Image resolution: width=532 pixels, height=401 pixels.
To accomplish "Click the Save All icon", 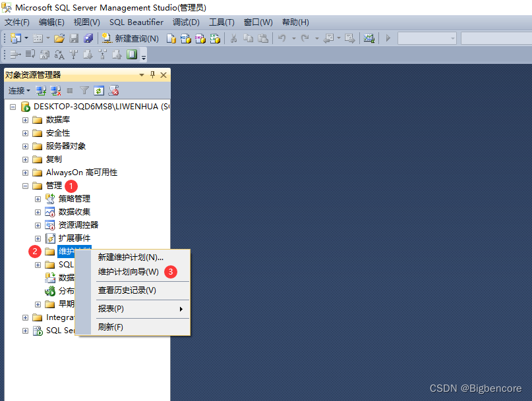I will tap(88, 38).
